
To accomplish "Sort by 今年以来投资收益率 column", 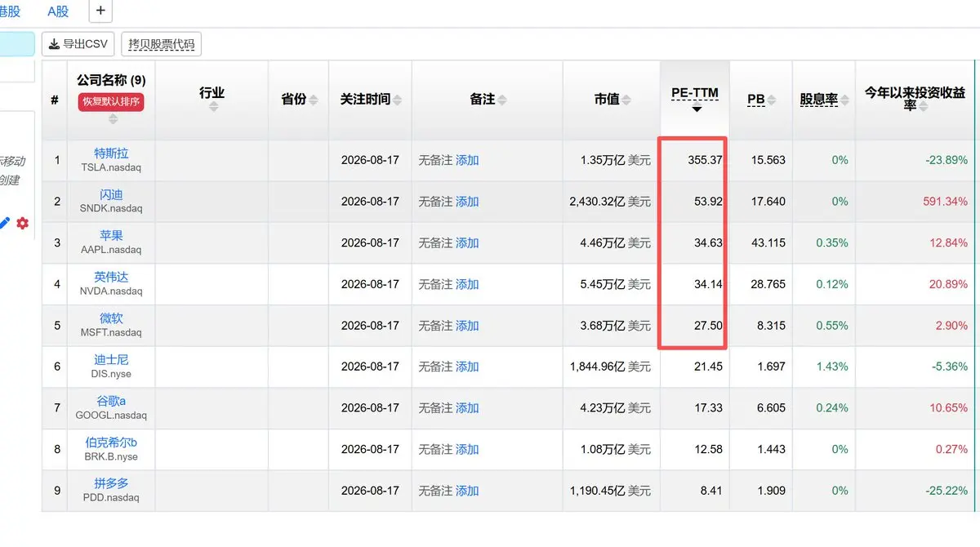I will (x=923, y=106).
